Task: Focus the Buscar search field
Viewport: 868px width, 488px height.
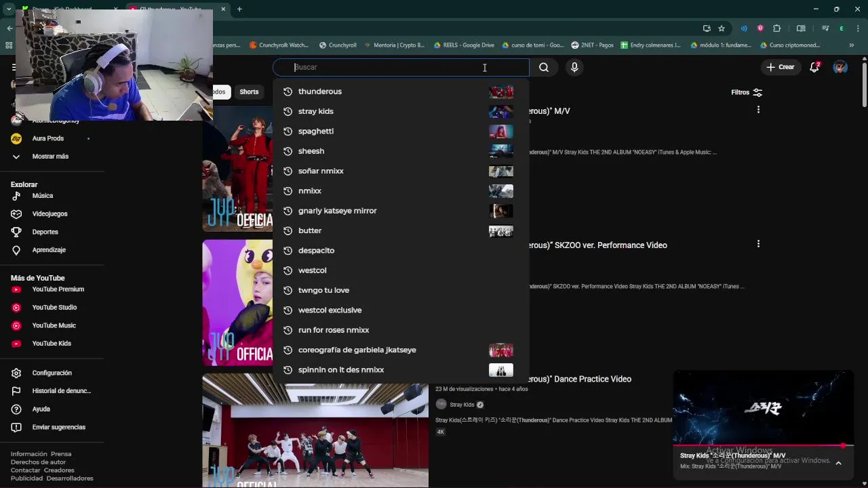Action: (x=401, y=67)
